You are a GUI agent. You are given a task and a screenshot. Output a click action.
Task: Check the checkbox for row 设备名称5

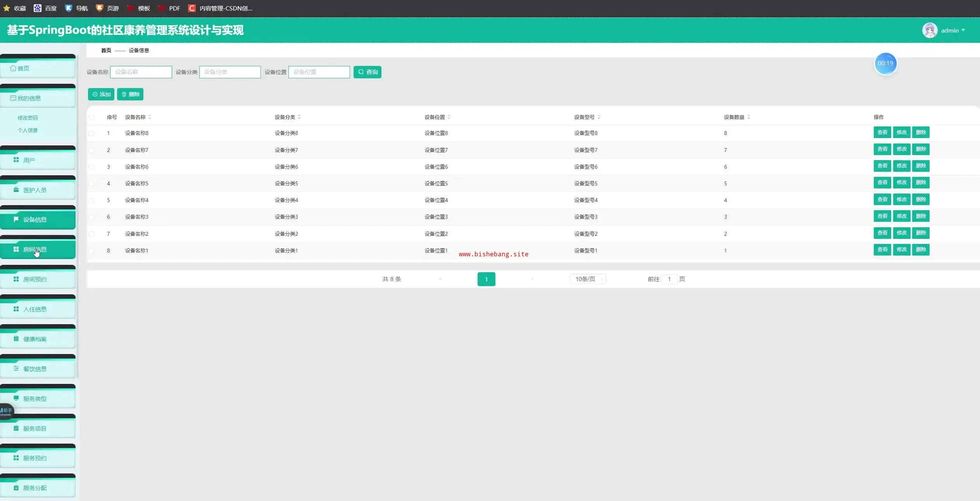click(91, 184)
